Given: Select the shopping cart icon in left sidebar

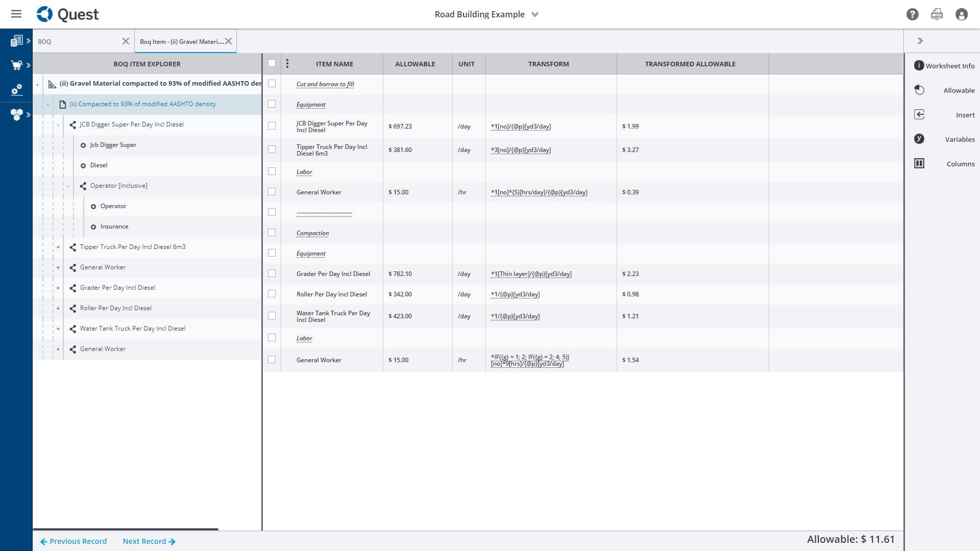Looking at the screenshot, I should coord(17,65).
